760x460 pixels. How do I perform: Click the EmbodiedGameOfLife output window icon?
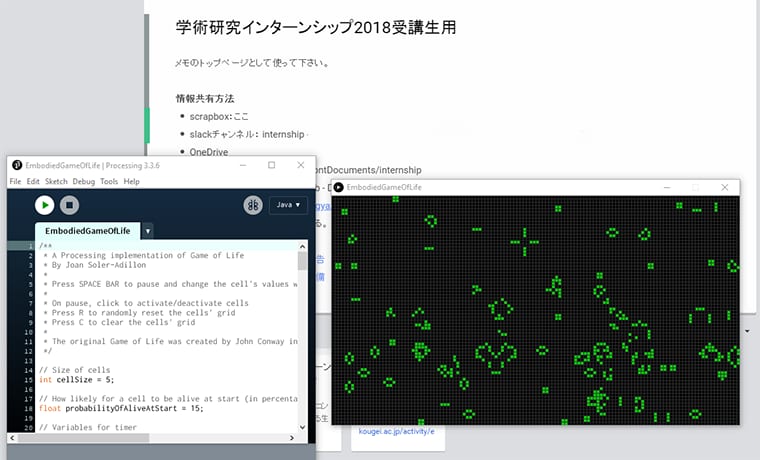339,187
